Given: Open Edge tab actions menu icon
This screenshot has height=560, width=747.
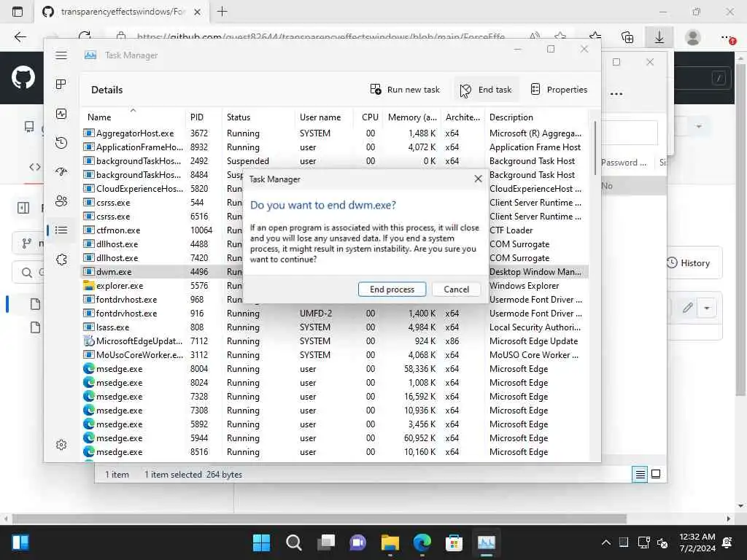Looking at the screenshot, I should pos(18,12).
